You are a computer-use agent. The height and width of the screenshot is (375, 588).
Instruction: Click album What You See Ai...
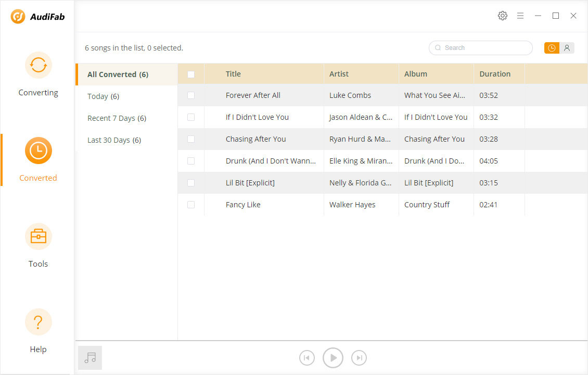click(x=434, y=95)
